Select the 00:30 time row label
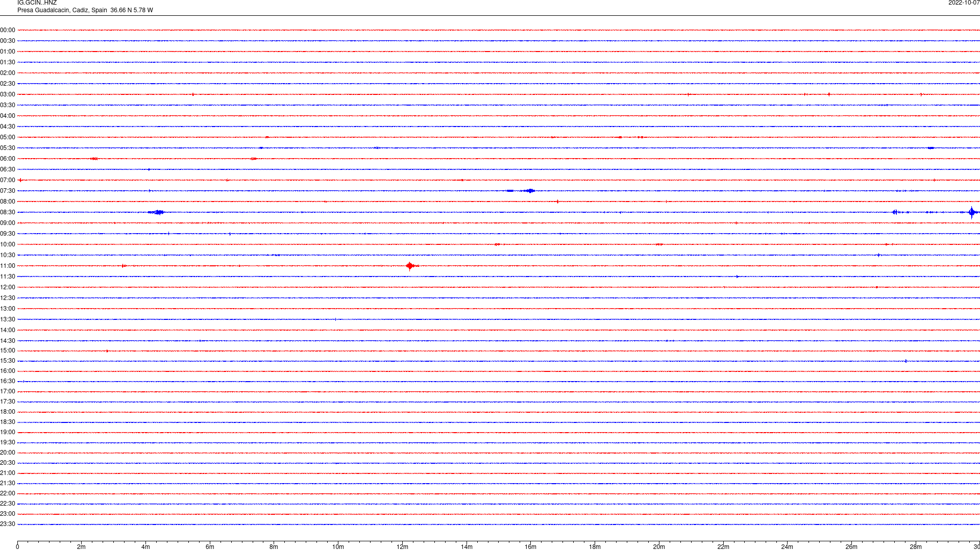The width and height of the screenshot is (980, 551). tap(8, 41)
